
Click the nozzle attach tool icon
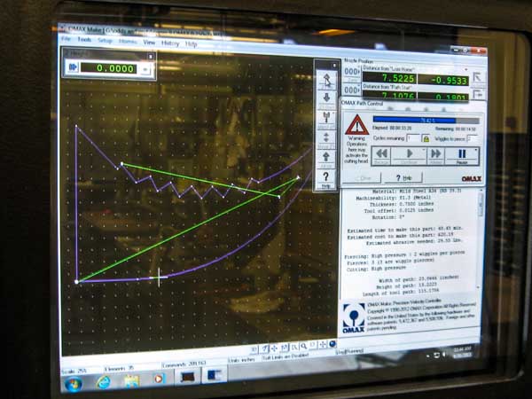(x=326, y=119)
